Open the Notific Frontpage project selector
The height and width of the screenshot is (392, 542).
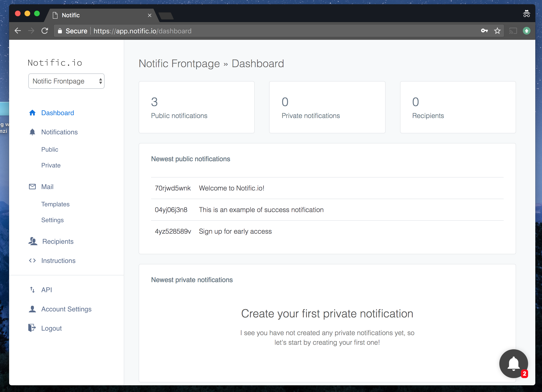[66, 81]
